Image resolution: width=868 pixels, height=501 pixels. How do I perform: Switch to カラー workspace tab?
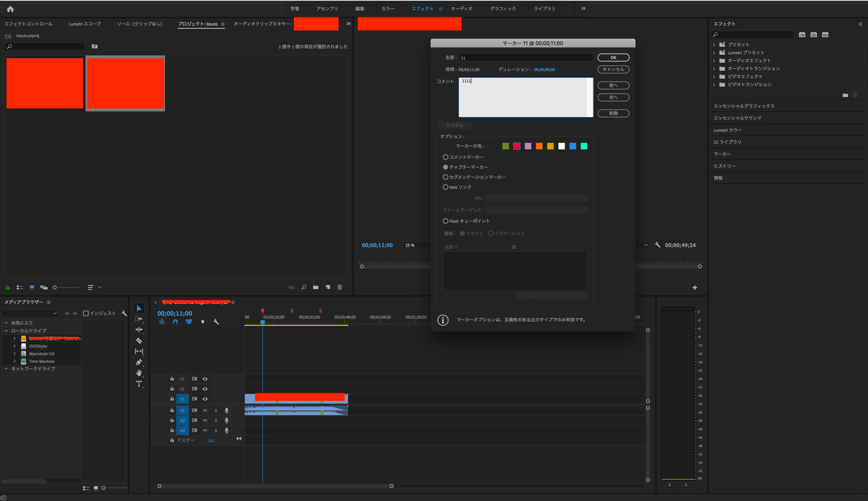[388, 9]
